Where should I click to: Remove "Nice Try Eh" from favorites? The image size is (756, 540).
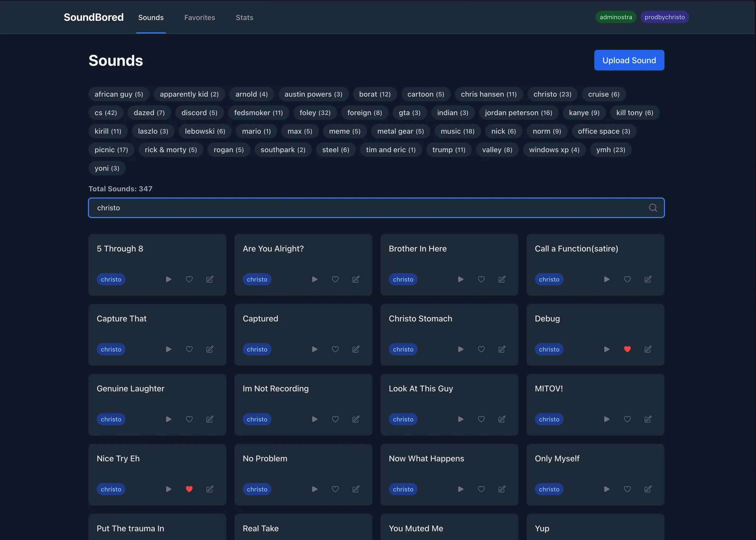click(x=189, y=489)
